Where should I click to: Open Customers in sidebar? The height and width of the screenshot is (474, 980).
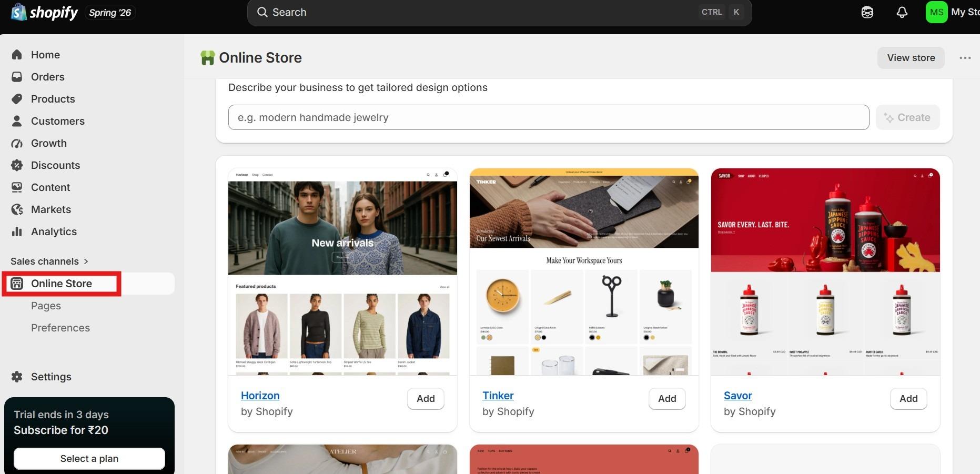point(58,121)
